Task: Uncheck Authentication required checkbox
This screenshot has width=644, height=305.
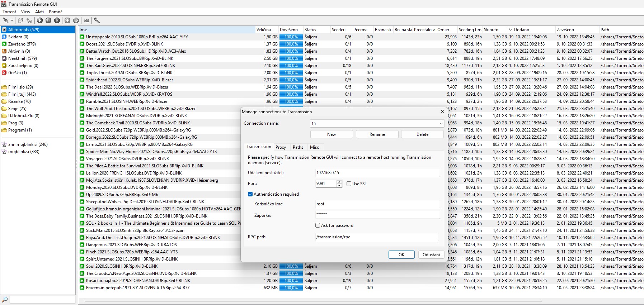Action: (250, 194)
